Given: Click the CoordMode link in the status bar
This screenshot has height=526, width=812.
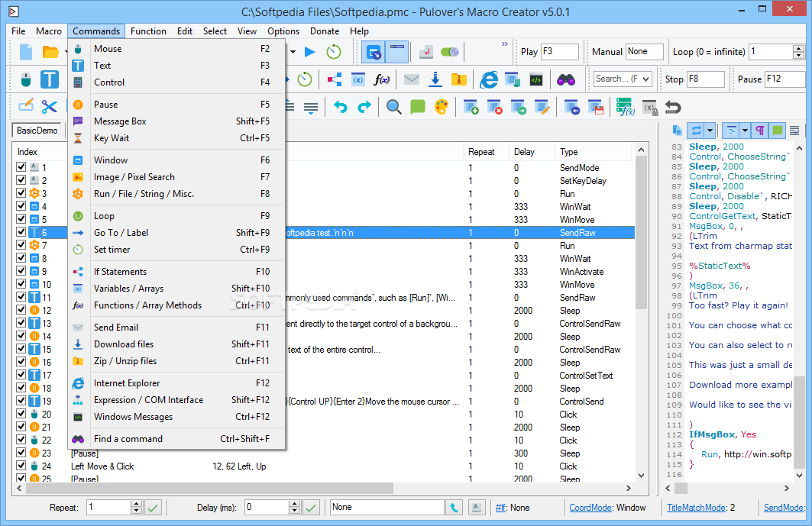Looking at the screenshot, I should point(590,508).
